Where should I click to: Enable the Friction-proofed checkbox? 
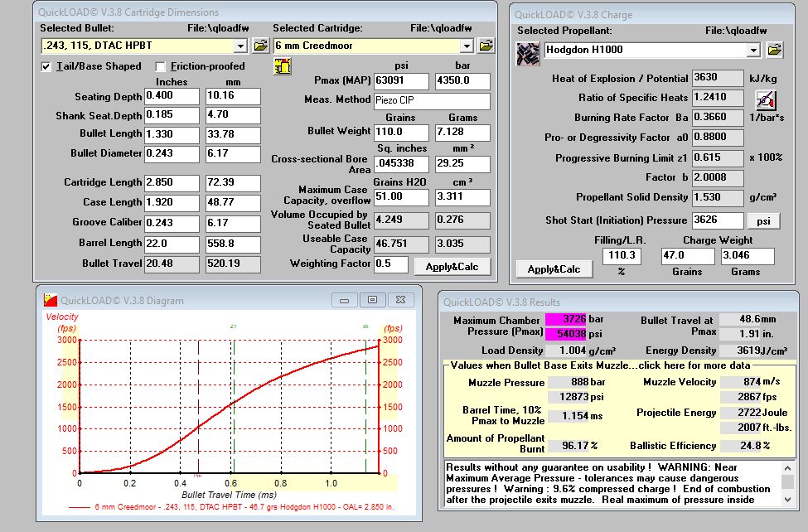coord(160,66)
